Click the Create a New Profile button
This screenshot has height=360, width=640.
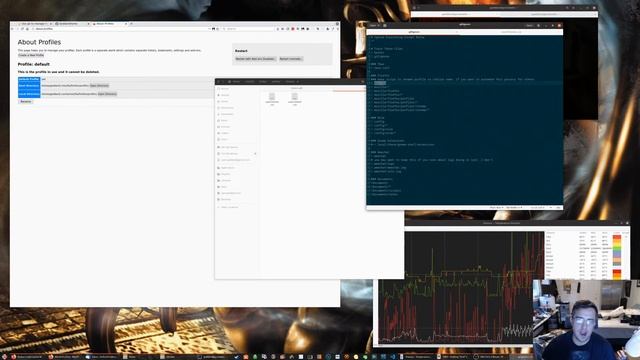31,55
